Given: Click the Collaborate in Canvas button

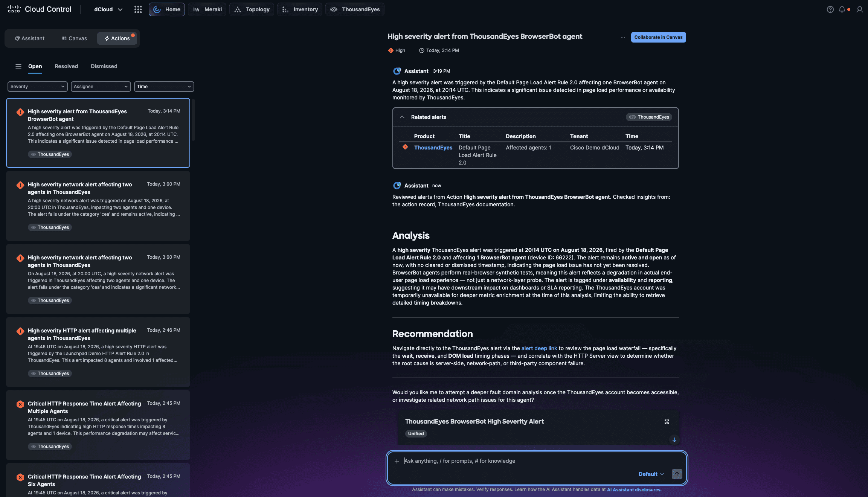Looking at the screenshot, I should (658, 37).
